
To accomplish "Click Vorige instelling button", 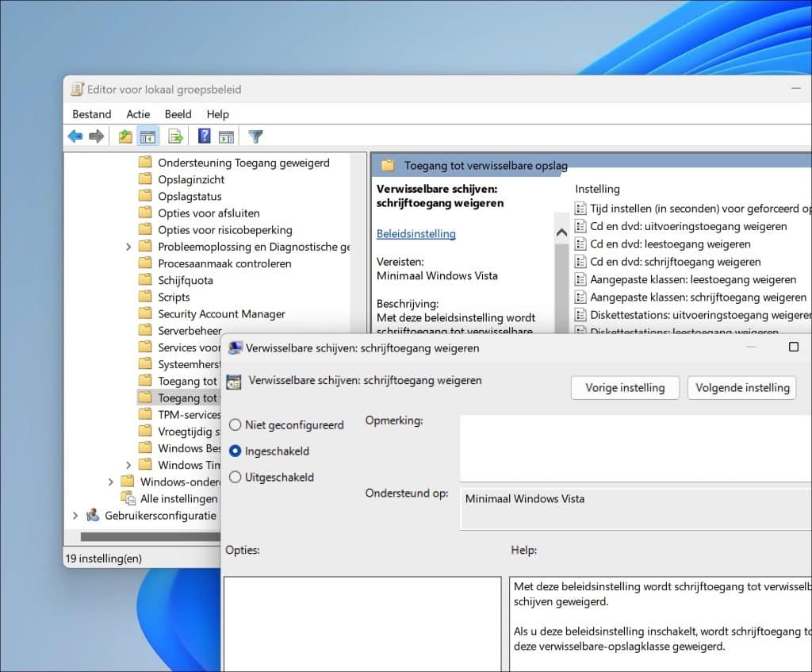I will (625, 388).
